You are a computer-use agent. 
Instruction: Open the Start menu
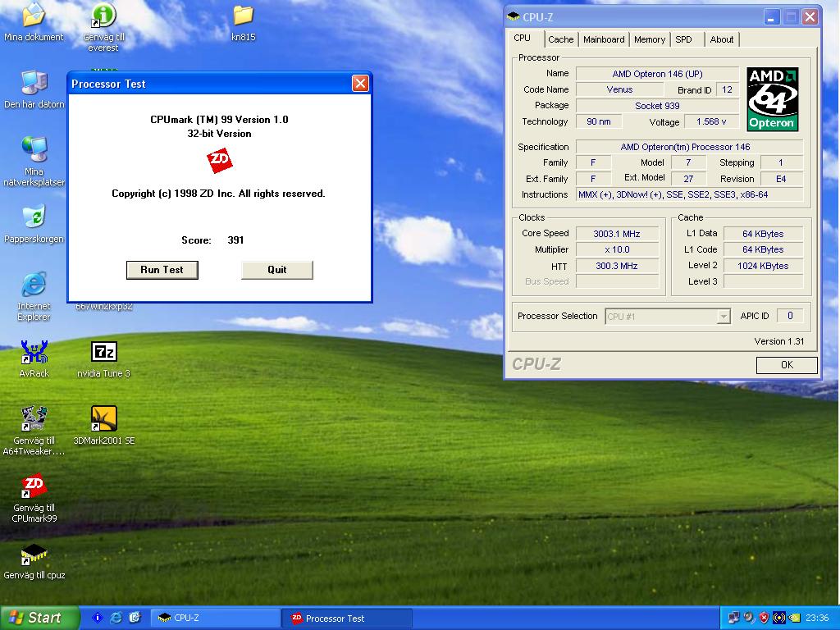click(x=39, y=618)
